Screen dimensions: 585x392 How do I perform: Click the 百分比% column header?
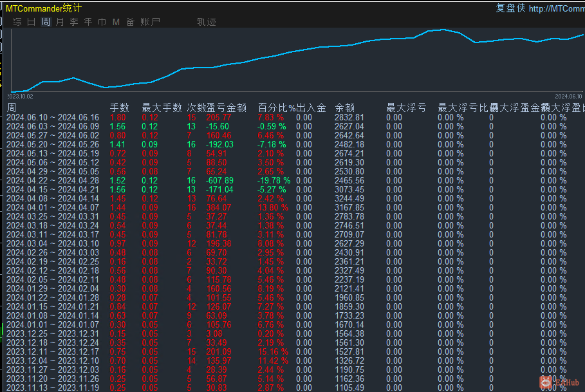(x=277, y=107)
